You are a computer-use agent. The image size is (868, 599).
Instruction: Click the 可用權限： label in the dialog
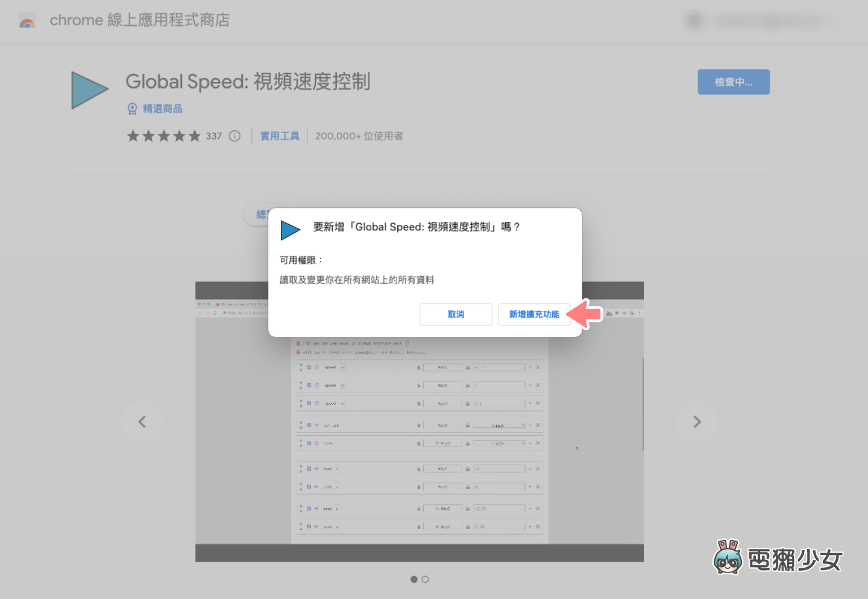coord(301,260)
